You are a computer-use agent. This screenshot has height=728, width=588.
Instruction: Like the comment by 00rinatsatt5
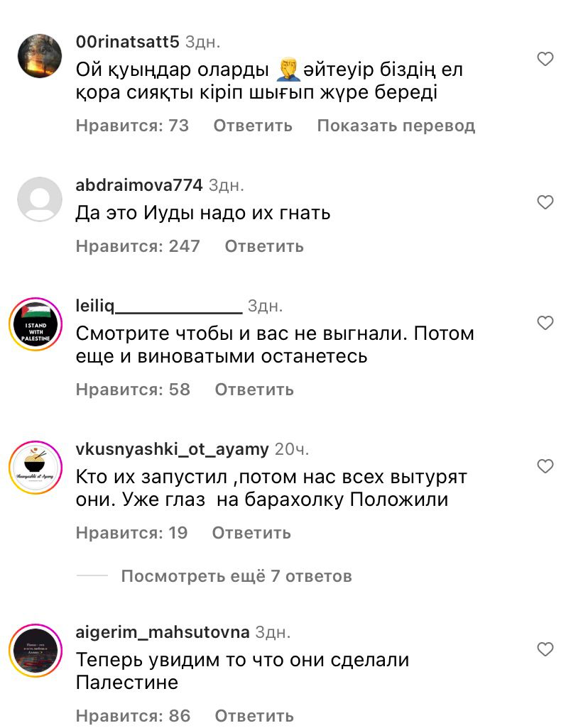[545, 59]
